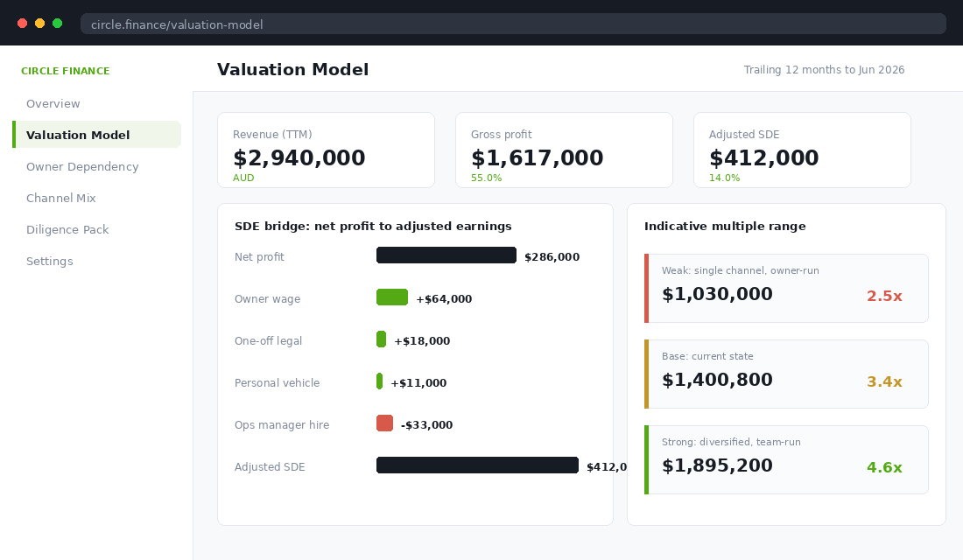This screenshot has width=963, height=560.
Task: Click the Adjusted SDE summary card
Action: point(802,150)
